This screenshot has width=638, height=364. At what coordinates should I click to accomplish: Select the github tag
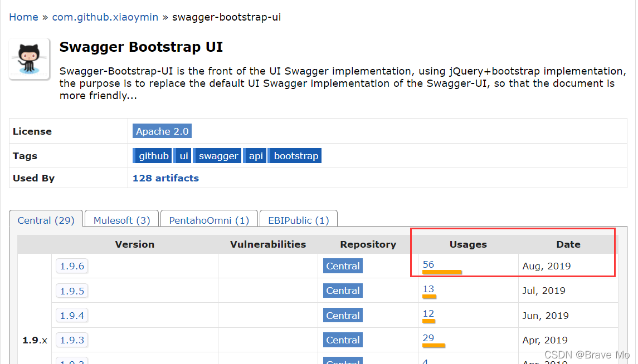pyautogui.click(x=152, y=156)
